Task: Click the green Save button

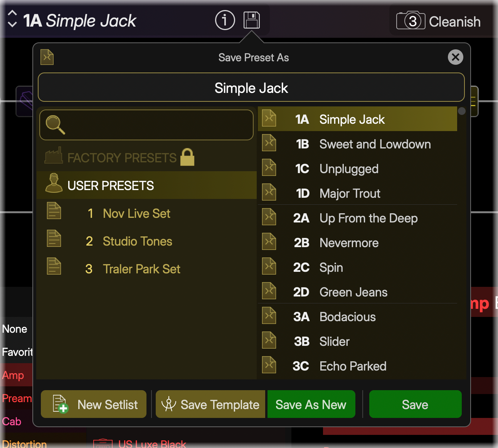Action: (x=415, y=404)
